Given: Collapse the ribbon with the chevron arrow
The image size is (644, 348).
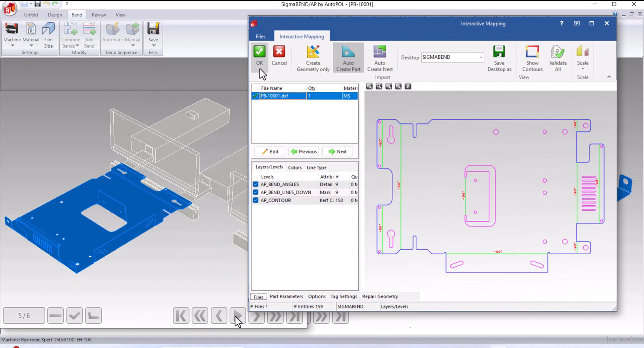Looking at the screenshot, I should point(609,77).
